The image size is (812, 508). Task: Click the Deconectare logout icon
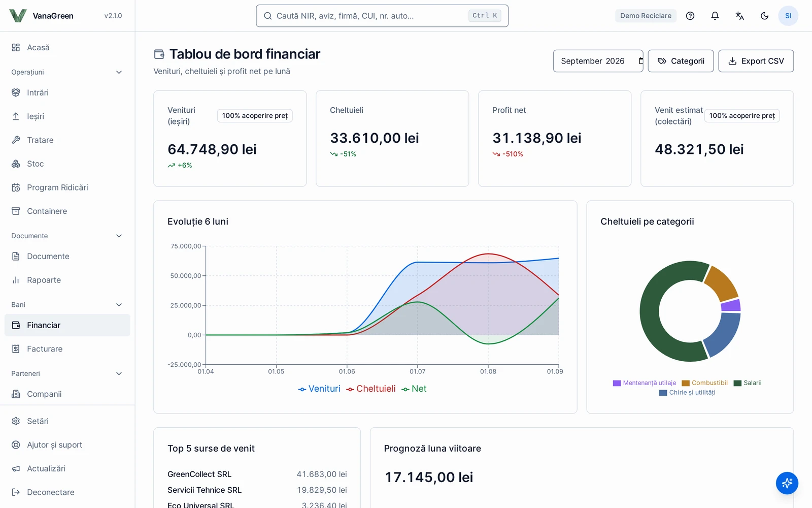tap(16, 492)
